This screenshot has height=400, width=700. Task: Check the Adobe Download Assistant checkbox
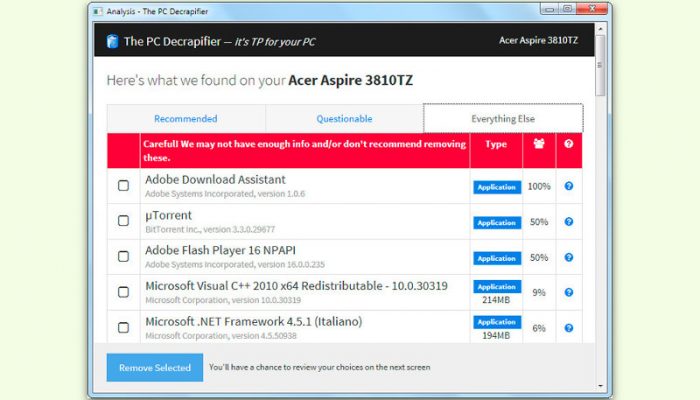pos(123,185)
